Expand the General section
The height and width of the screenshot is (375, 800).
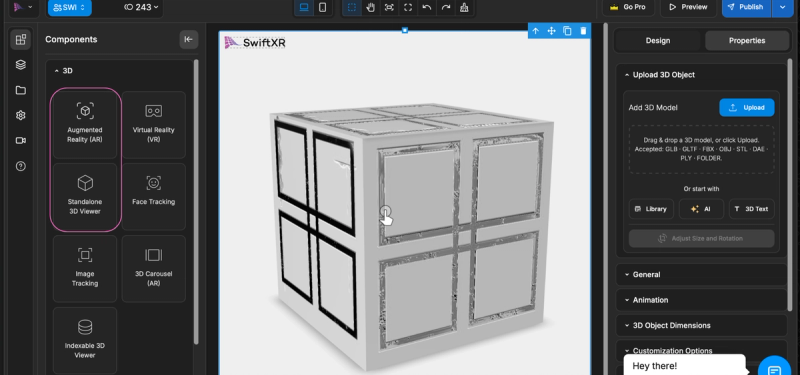(701, 274)
